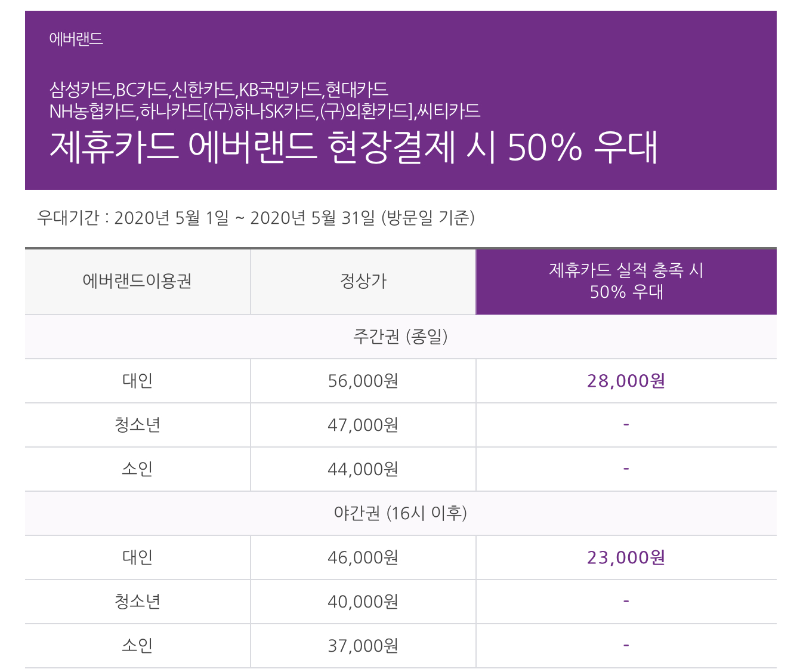Click the 야간권 (16시 이후) section row
The image size is (797, 672).
[401, 513]
